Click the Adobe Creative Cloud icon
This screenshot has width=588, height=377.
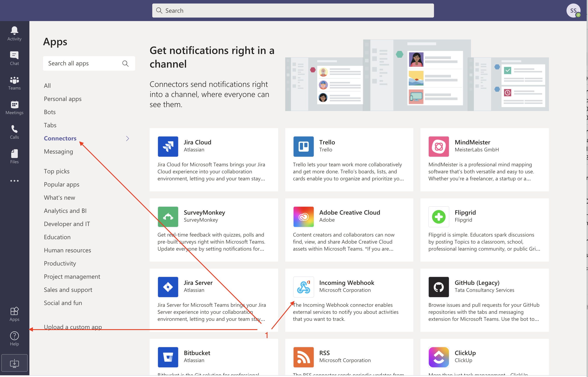[303, 217]
